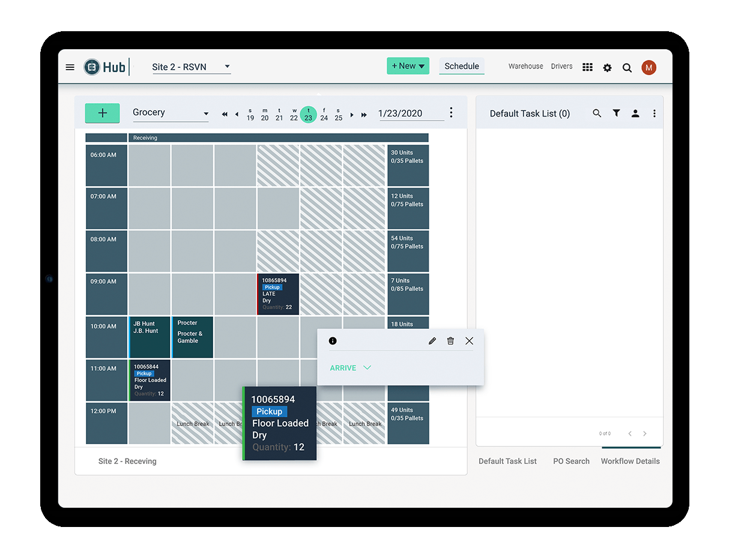Click the Site 2 - Receving footer label

pos(127,461)
